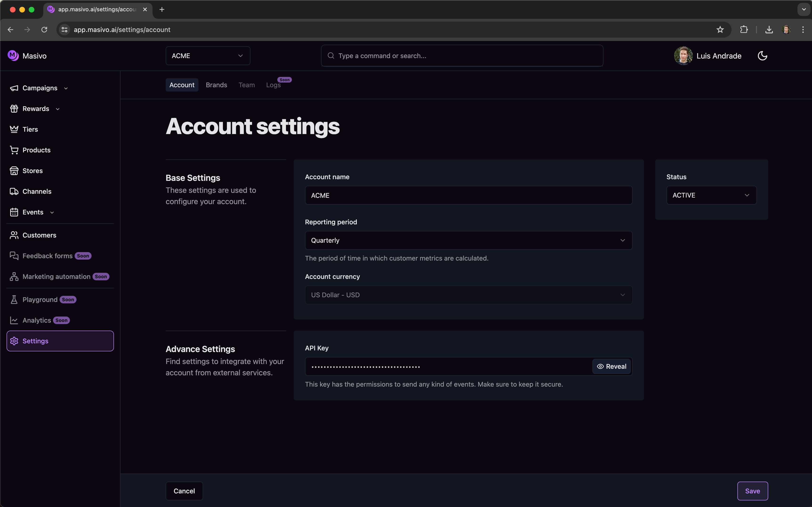The height and width of the screenshot is (507, 812).
Task: Click the Luis Andrade user name
Action: pyautogui.click(x=719, y=56)
